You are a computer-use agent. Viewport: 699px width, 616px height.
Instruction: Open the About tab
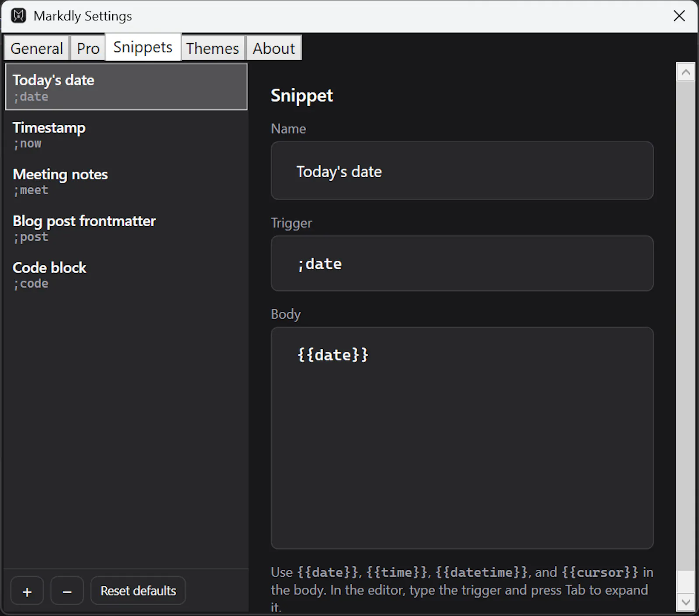pos(274,48)
